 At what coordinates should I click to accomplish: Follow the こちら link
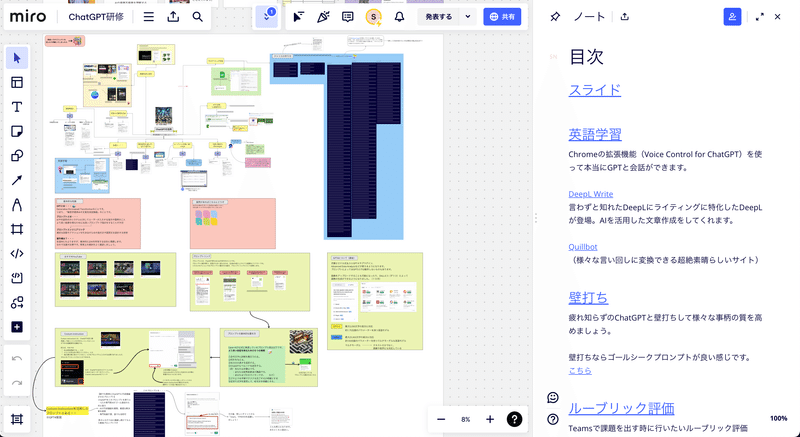coord(580,371)
